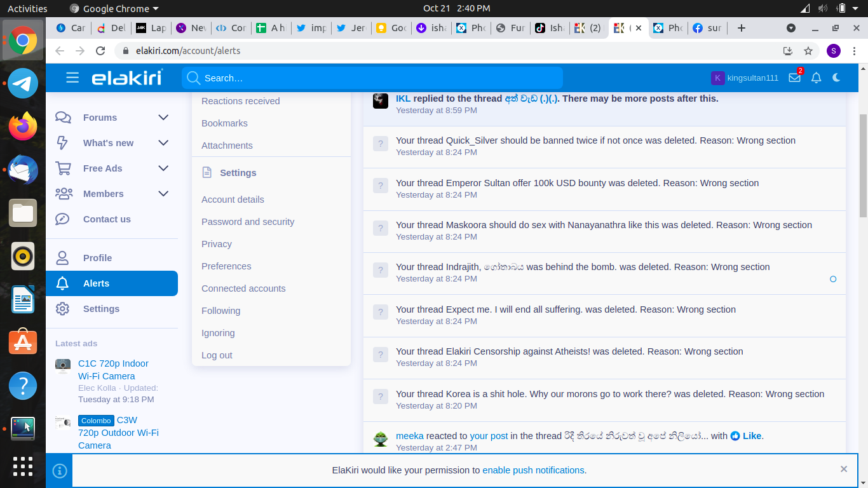This screenshot has height=488, width=868.
Task: Click IKL avatar thumbnail
Action: pyautogui.click(x=381, y=100)
